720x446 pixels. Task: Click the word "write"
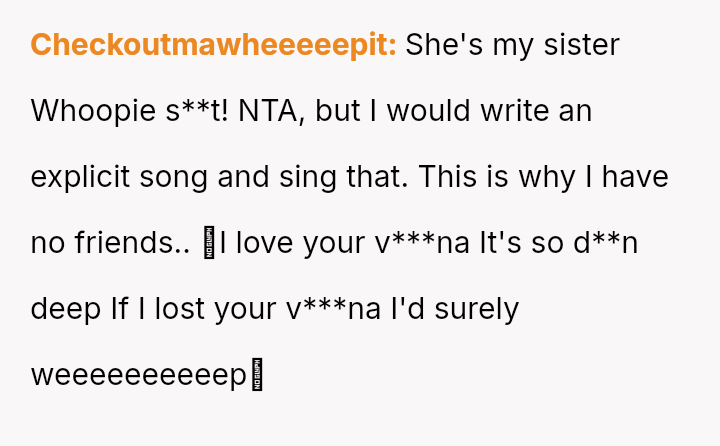[x=514, y=111]
